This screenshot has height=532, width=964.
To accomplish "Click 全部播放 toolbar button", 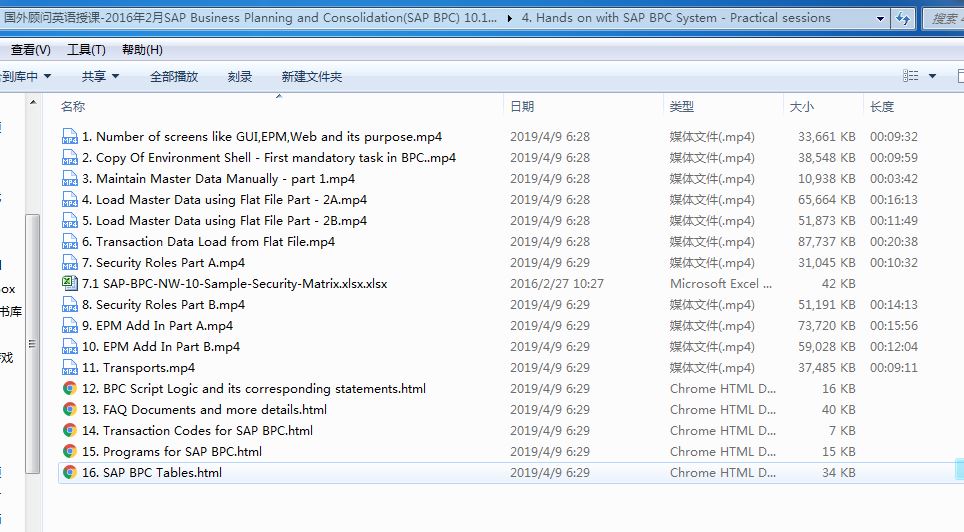I will [x=174, y=76].
